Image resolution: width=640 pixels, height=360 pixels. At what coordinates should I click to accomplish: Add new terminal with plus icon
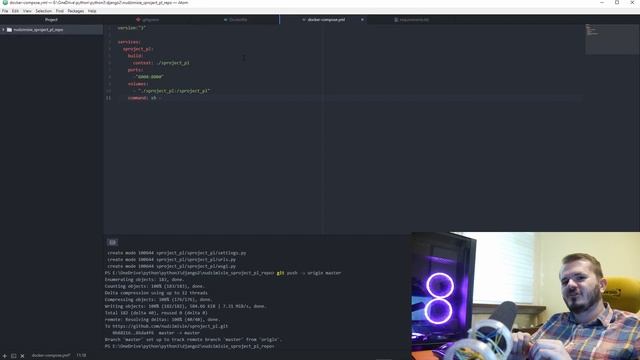4,356
